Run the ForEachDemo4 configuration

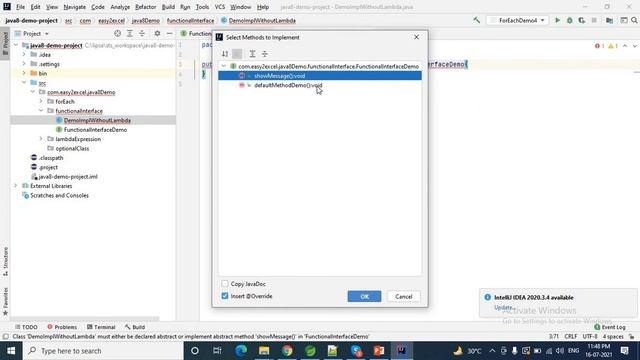point(557,20)
